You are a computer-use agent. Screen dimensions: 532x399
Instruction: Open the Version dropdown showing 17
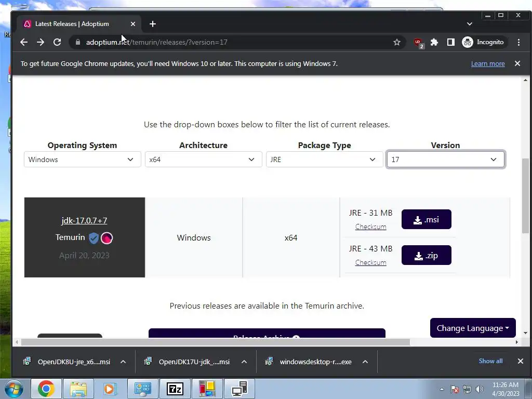[x=445, y=159]
